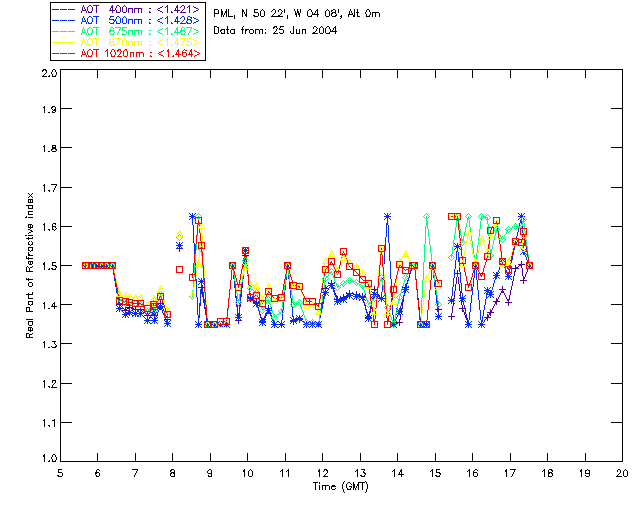Click the x-axis tick label 14
This screenshot has height=512, width=640.
[398, 473]
